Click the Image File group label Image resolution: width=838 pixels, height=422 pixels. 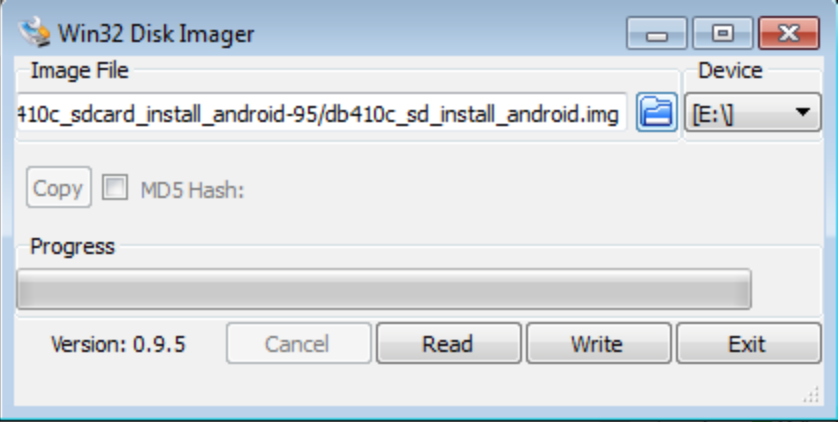coord(80,71)
